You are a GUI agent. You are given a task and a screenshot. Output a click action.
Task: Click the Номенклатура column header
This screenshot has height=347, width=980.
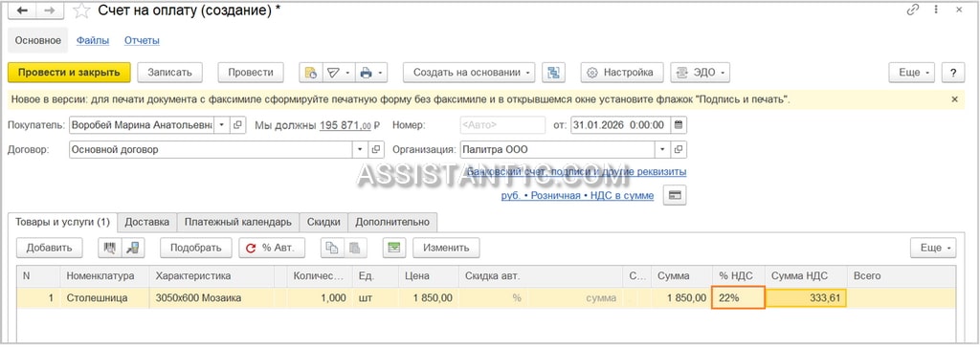[x=104, y=276]
